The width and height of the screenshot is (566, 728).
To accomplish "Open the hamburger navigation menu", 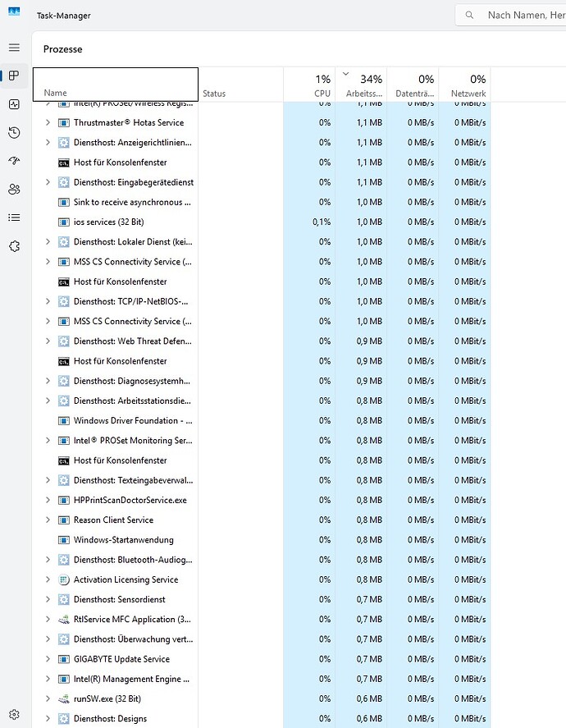I will 14,48.
